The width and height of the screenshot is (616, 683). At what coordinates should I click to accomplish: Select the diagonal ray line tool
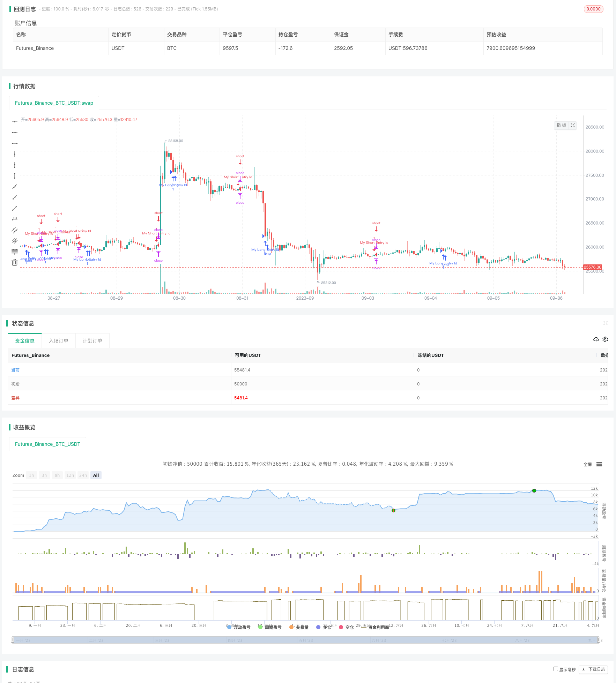(14, 197)
